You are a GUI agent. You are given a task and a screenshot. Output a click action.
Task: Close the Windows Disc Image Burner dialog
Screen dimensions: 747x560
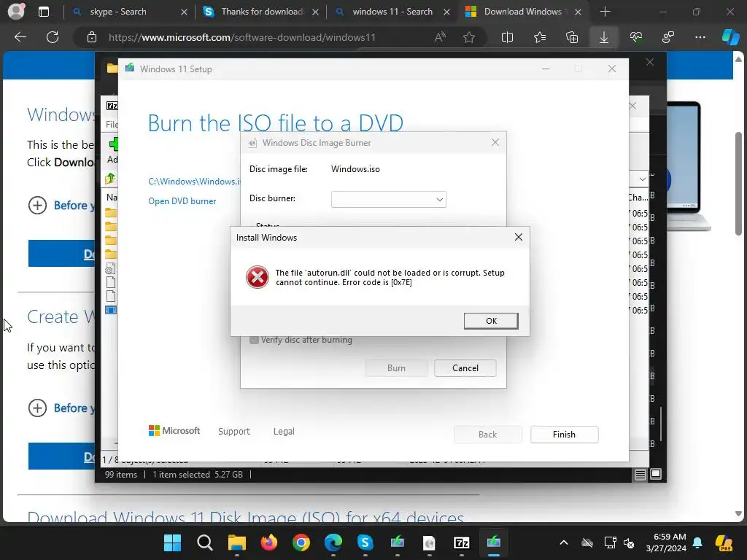495,142
